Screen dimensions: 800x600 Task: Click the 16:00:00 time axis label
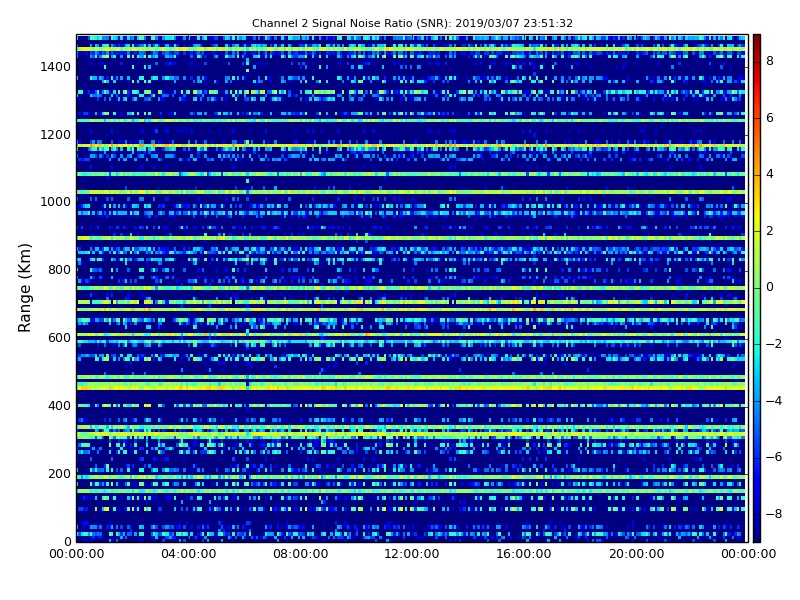click(524, 554)
